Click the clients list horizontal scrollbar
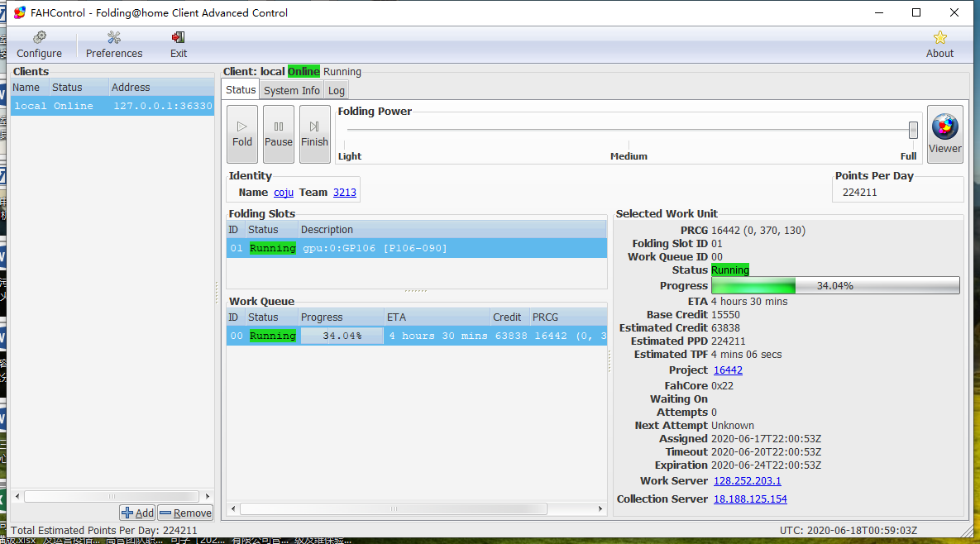 [x=112, y=497]
